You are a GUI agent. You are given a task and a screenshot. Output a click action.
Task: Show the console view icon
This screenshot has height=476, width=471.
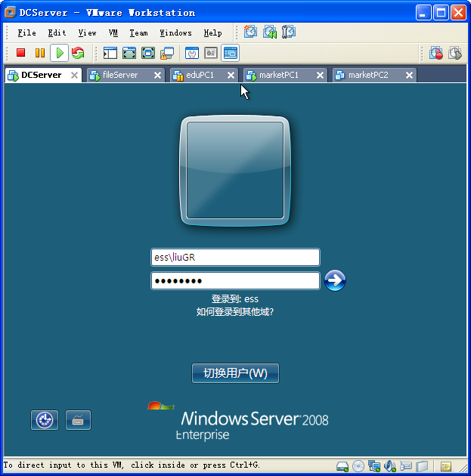[x=230, y=53]
